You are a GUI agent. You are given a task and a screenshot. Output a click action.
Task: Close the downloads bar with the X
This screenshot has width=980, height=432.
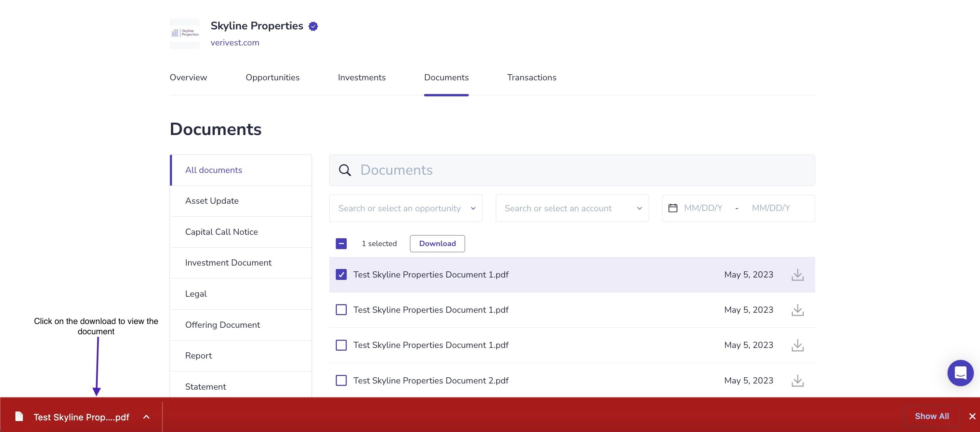point(972,416)
